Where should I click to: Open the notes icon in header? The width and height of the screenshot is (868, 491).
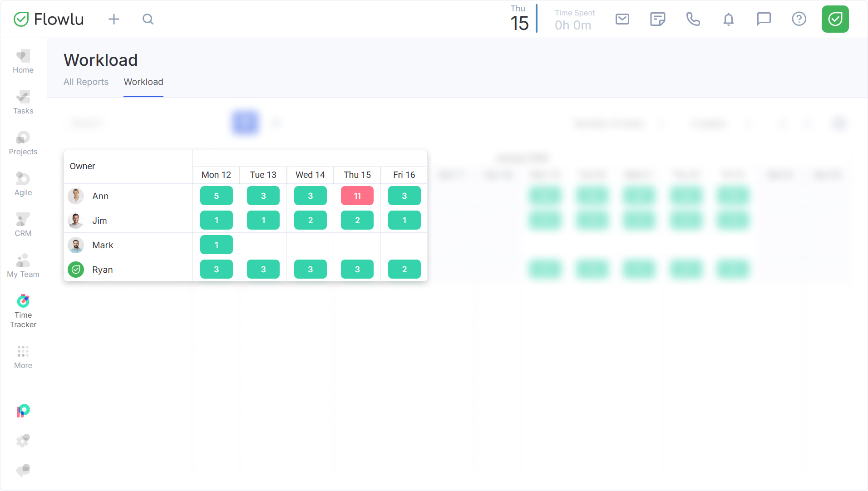(657, 19)
